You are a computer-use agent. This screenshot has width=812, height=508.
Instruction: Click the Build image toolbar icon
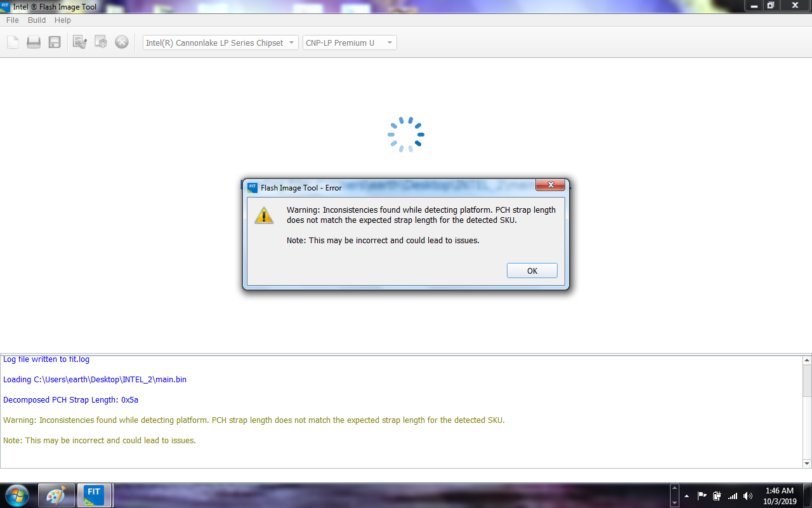tap(101, 43)
